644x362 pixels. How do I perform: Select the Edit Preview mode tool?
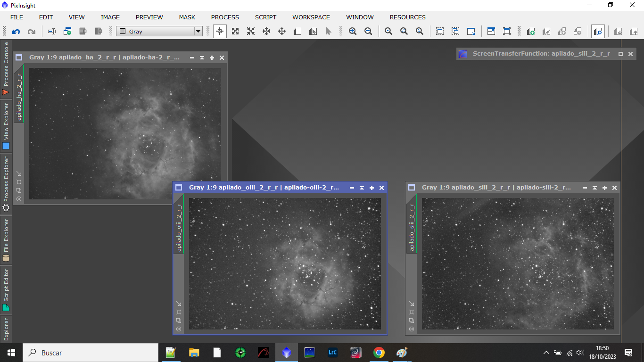click(x=313, y=32)
